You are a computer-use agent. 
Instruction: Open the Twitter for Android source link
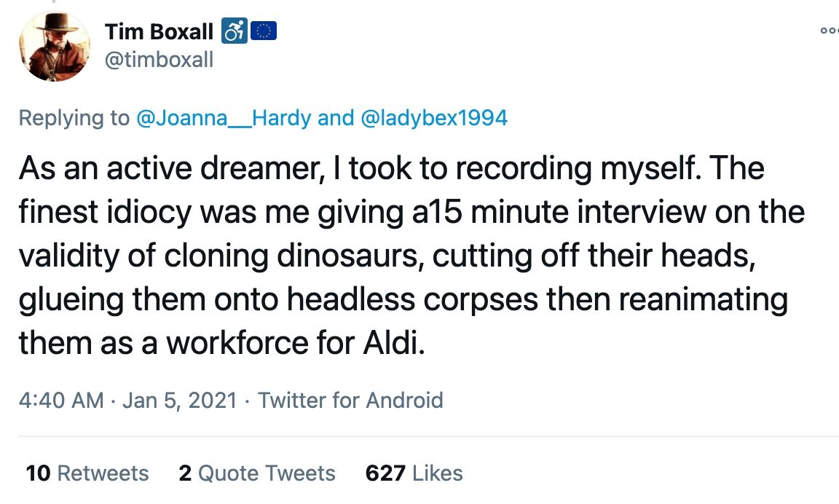pos(350,400)
